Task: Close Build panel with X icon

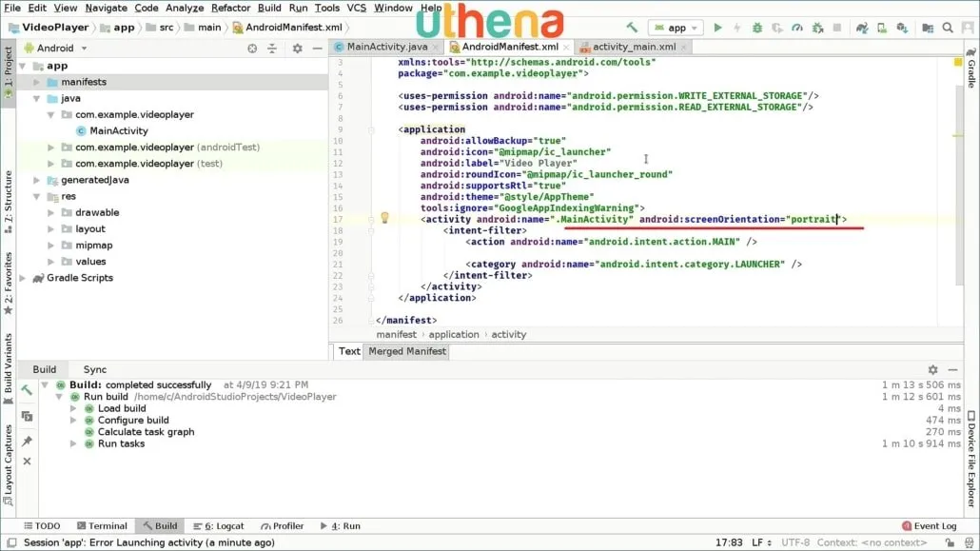Action: point(27,461)
